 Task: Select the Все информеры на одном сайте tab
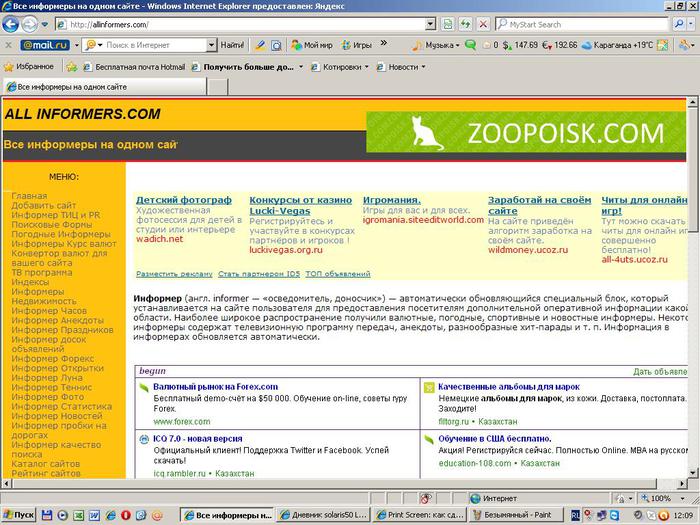coord(105,87)
